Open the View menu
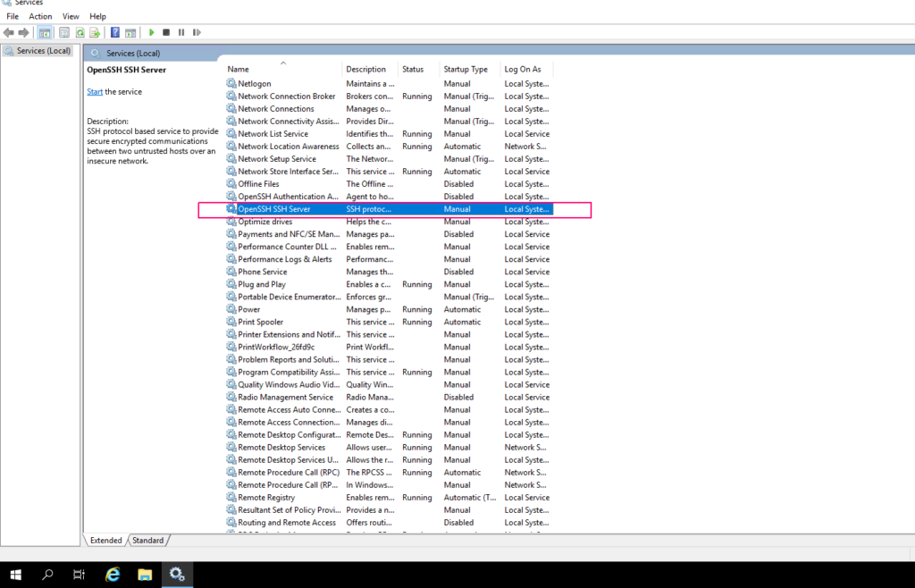 click(x=71, y=16)
